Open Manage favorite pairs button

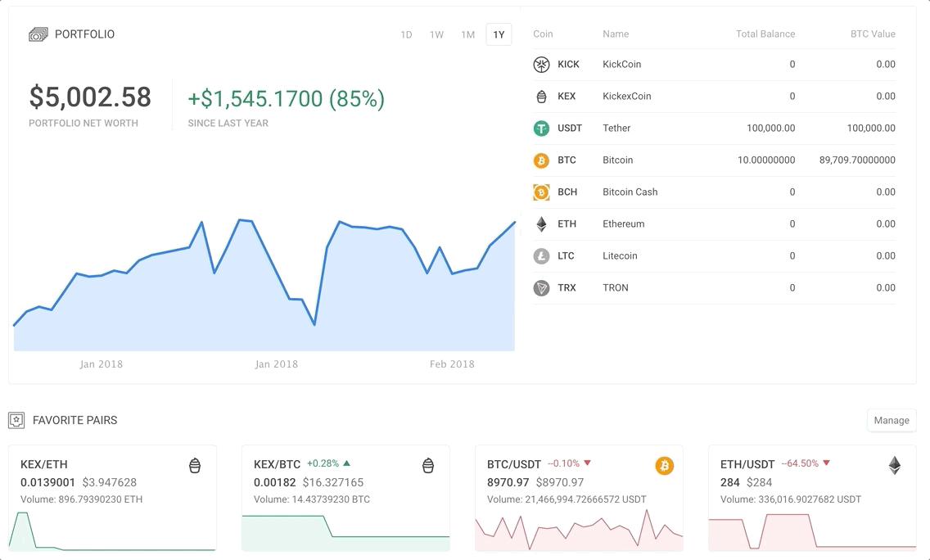[x=892, y=420]
